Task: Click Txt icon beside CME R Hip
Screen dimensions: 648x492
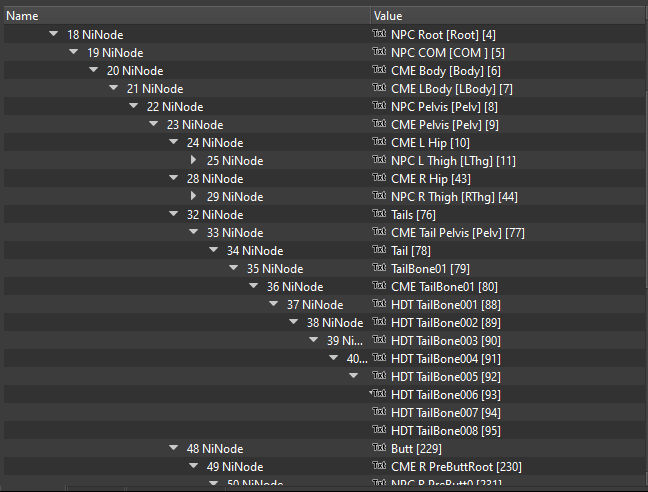Action: coord(379,178)
